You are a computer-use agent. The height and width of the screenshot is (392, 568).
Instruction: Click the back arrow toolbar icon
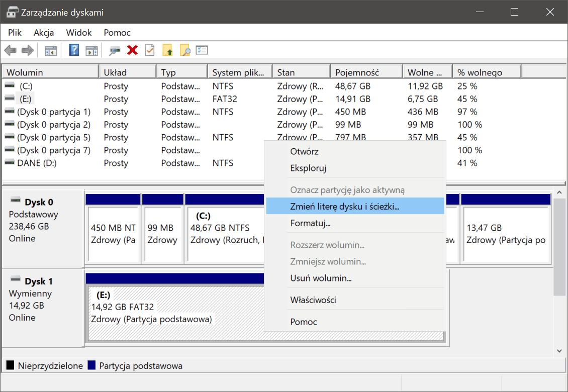10,50
